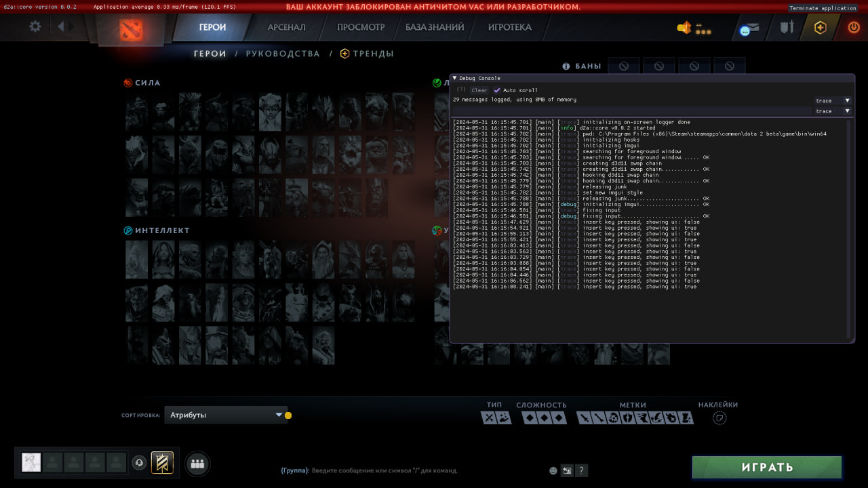Open trace dropdown beside the filter input
This screenshot has height=488, width=868.
[833, 110]
